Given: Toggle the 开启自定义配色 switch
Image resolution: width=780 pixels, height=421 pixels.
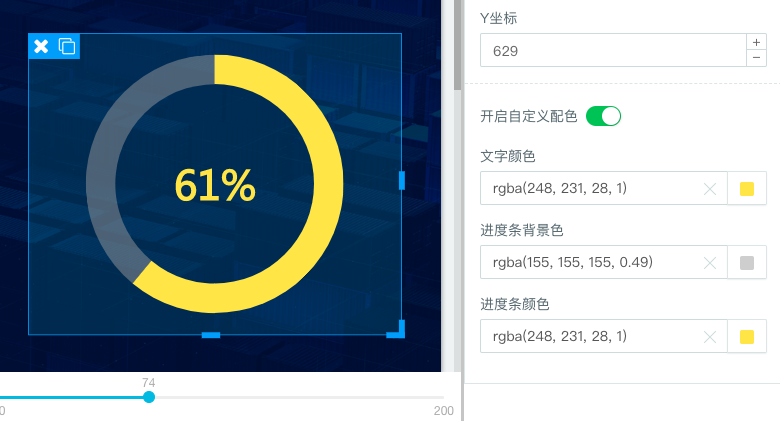Looking at the screenshot, I should coord(603,116).
